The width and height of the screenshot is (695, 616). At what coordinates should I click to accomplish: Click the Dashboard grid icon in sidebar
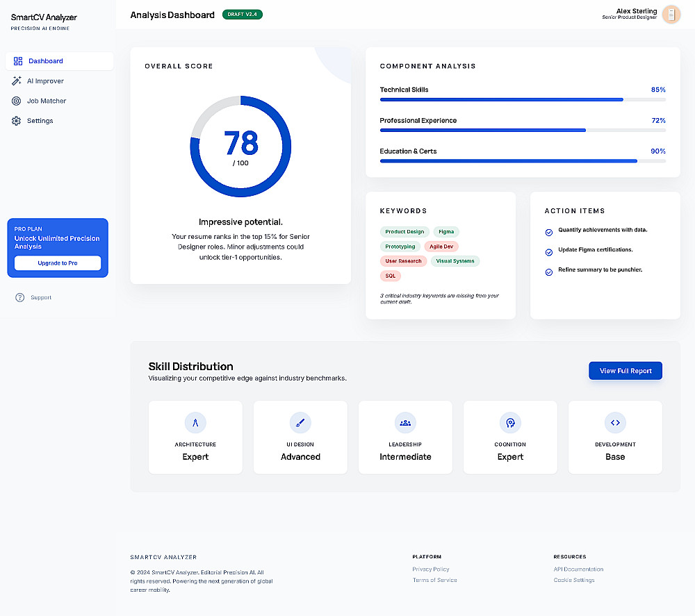pos(18,61)
